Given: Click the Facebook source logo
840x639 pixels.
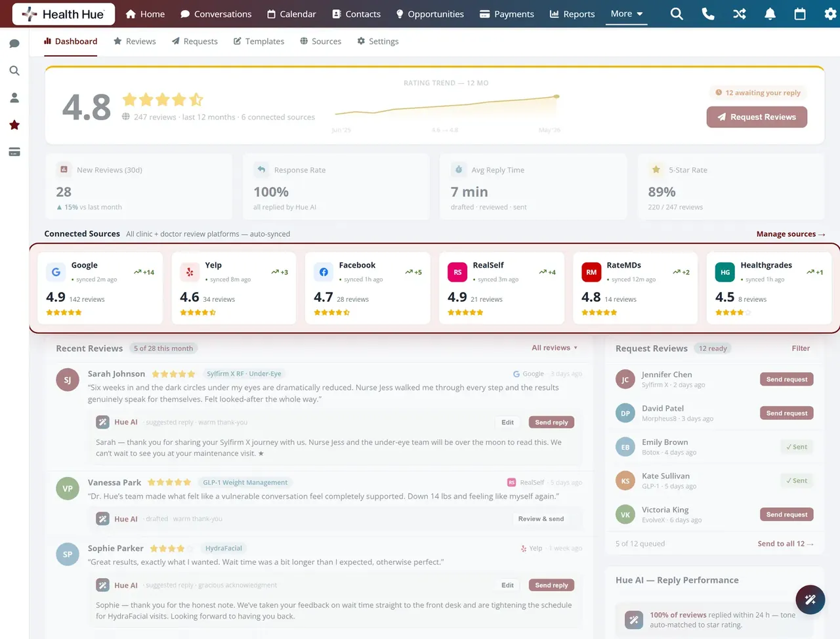Looking at the screenshot, I should coord(324,272).
